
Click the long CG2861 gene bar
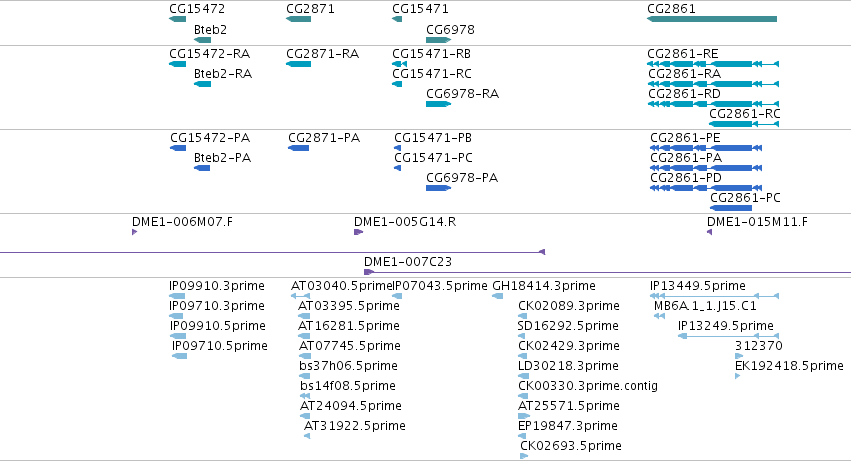[712, 19]
